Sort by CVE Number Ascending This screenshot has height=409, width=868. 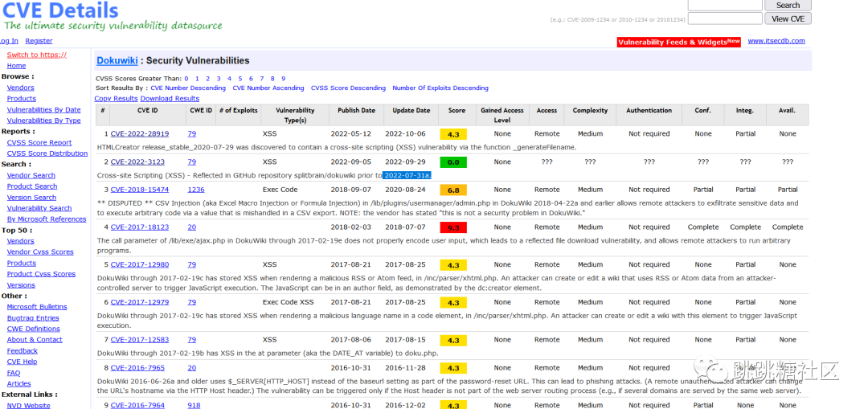click(268, 88)
